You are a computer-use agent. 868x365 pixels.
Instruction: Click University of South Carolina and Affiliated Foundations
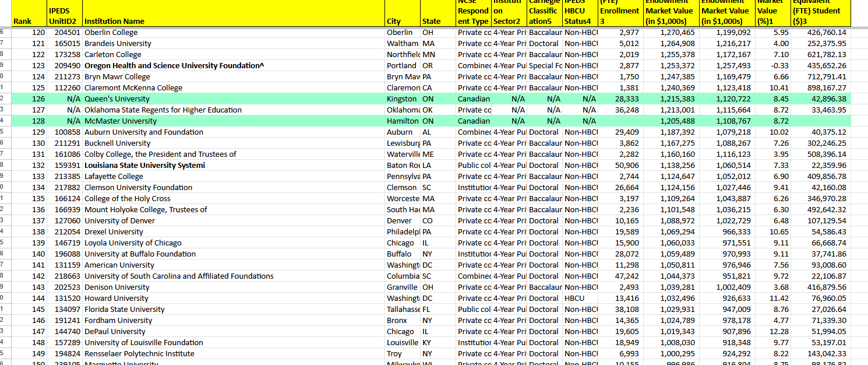(x=234, y=276)
